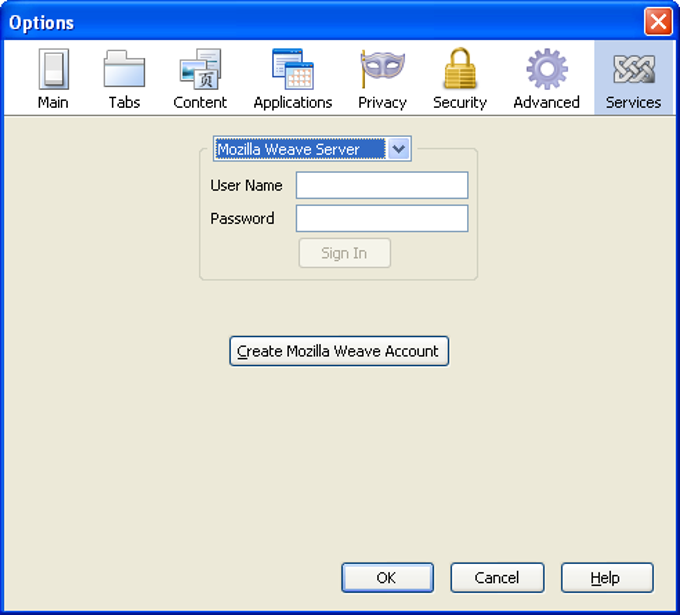This screenshot has width=680, height=615.
Task: Click Create Mozilla Weave Account
Action: tap(339, 351)
